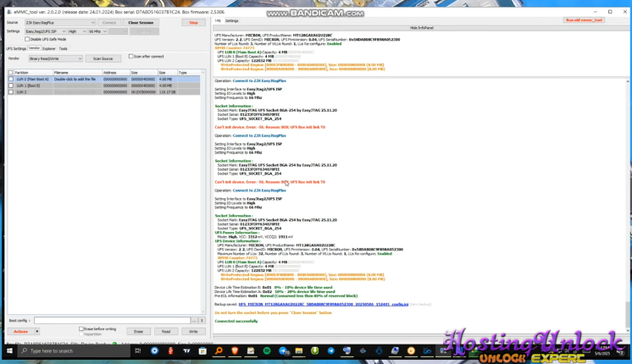Click the Close Session button
This screenshot has height=364, width=632.
(141, 23)
